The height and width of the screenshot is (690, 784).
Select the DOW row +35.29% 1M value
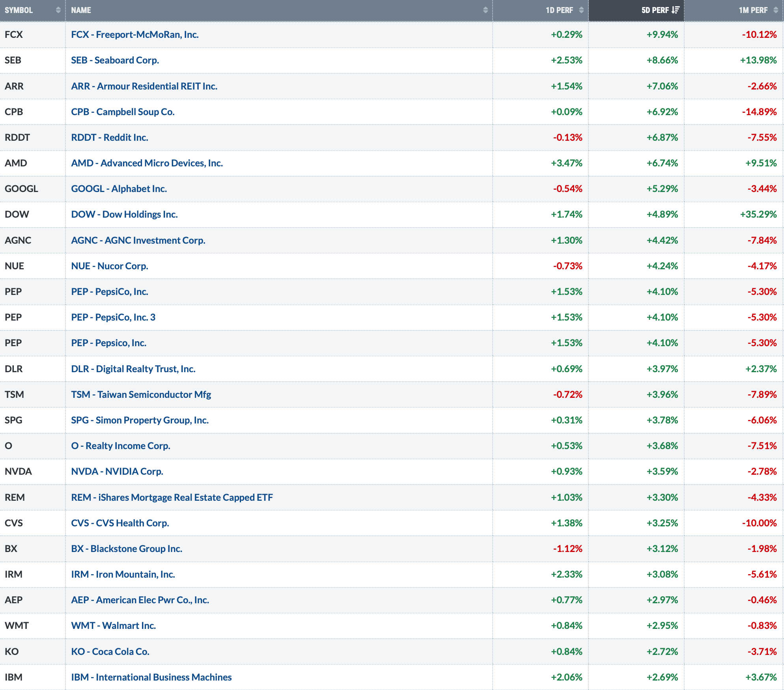(x=758, y=214)
